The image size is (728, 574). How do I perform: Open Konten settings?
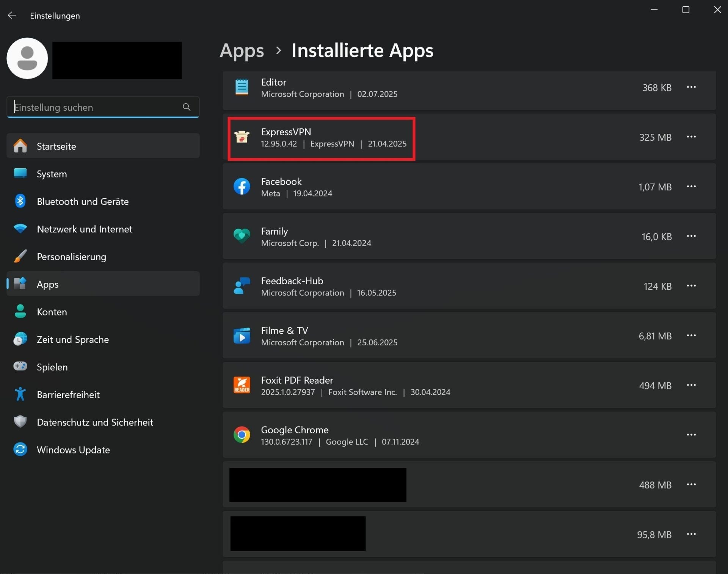click(103, 312)
